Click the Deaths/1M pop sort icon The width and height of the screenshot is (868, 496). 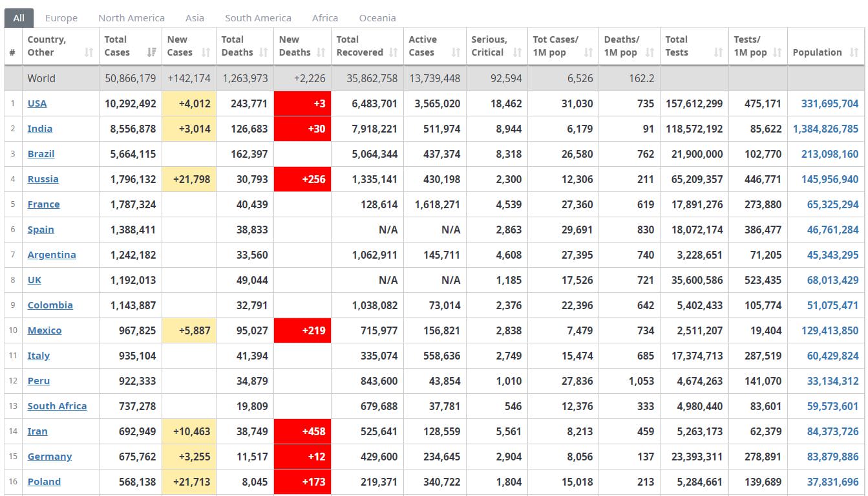click(650, 52)
